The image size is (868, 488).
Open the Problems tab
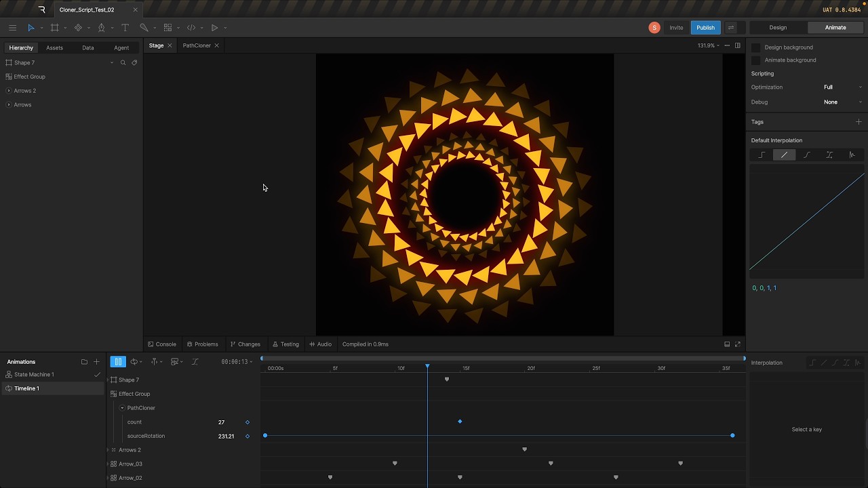[x=202, y=344]
